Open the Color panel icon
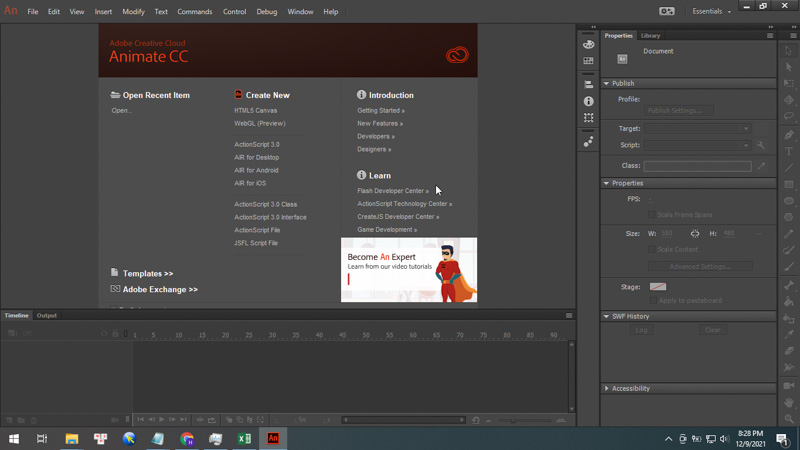The image size is (800, 450). (588, 44)
